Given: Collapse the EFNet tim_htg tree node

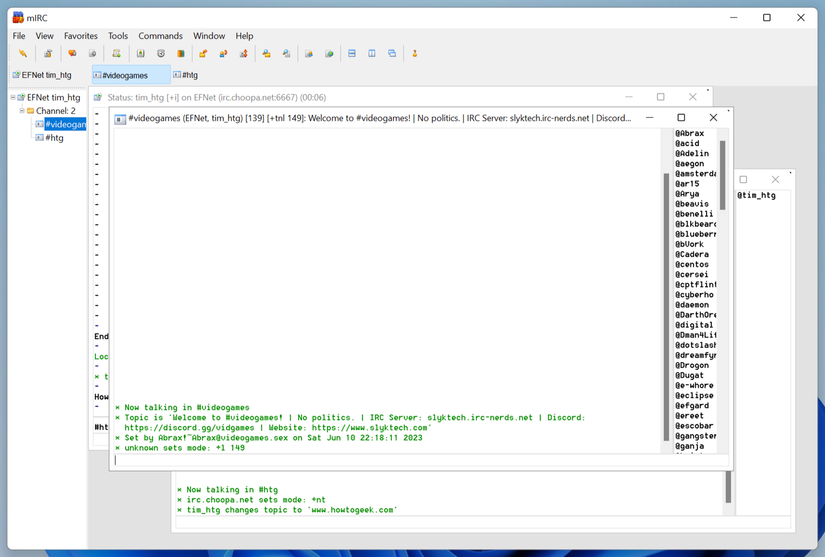Looking at the screenshot, I should (14, 98).
